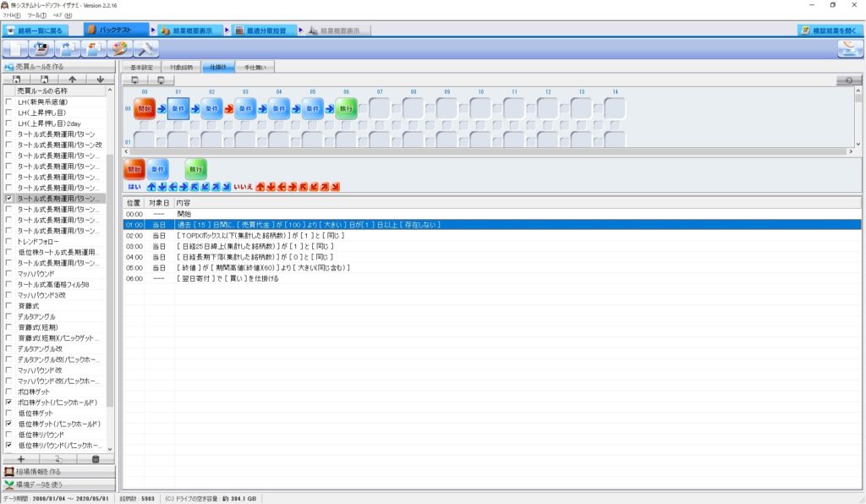
Task: Select the green 実行 block in the palette
Action: (x=196, y=168)
